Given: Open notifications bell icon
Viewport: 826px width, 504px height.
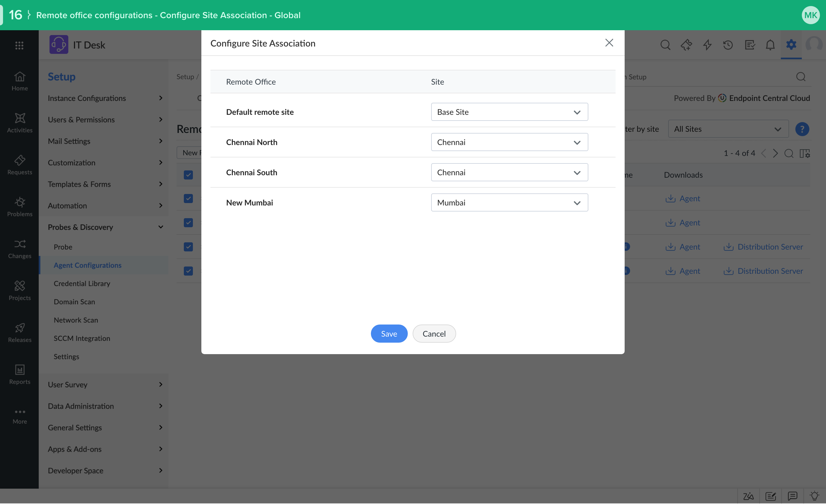Looking at the screenshot, I should point(770,45).
